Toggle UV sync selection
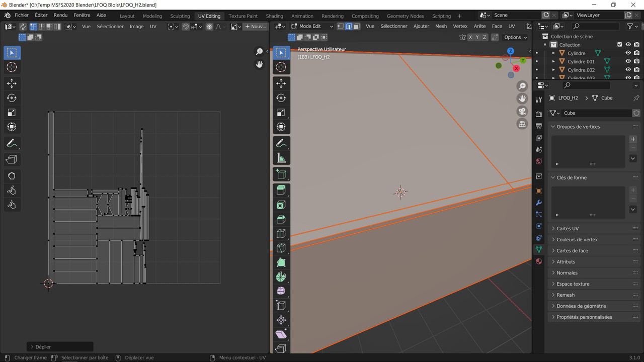644x362 pixels. 23,26
